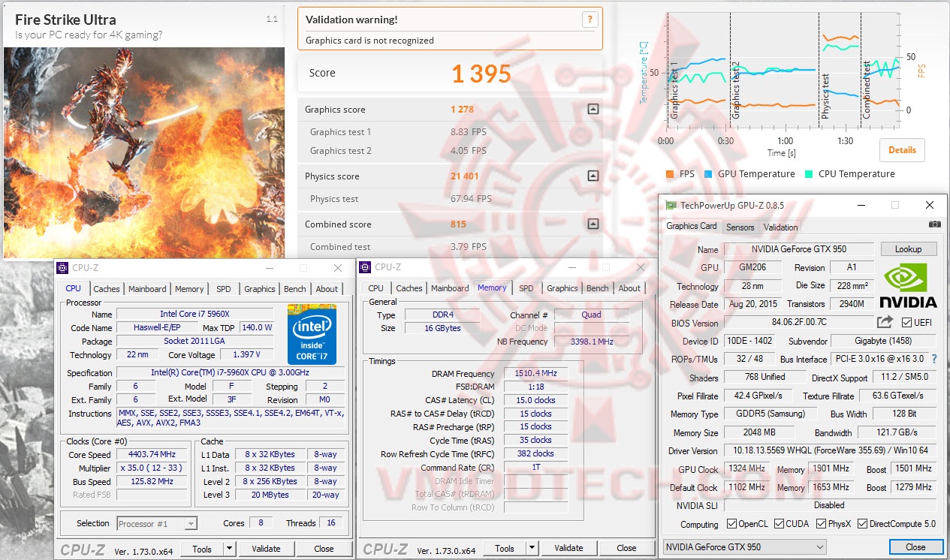Open the GPU selection dropdown in GPU-Z
Image resolution: width=950 pixels, height=560 pixels.
click(x=744, y=547)
